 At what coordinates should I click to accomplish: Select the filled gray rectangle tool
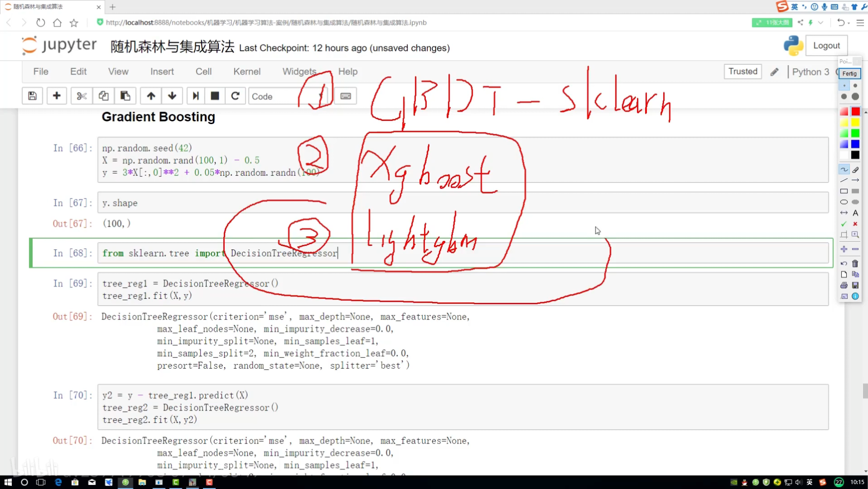[x=855, y=192]
